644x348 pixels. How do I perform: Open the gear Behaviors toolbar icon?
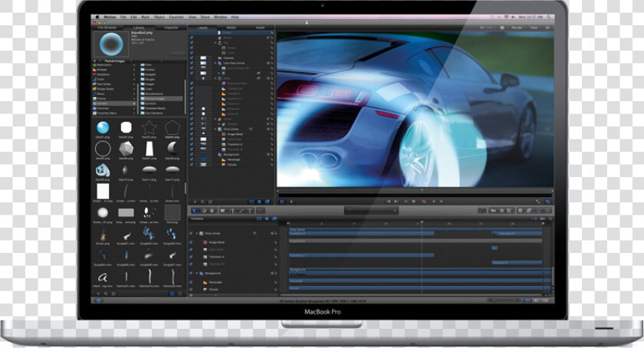click(x=520, y=211)
